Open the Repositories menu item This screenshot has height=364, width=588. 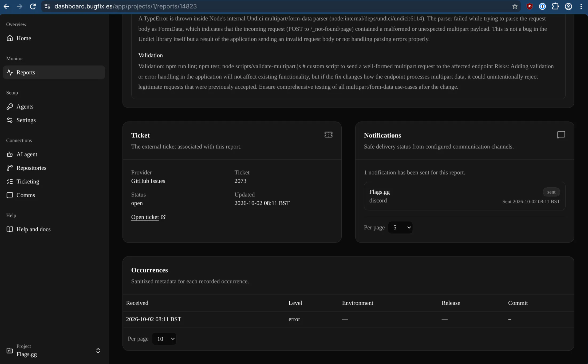click(54, 168)
